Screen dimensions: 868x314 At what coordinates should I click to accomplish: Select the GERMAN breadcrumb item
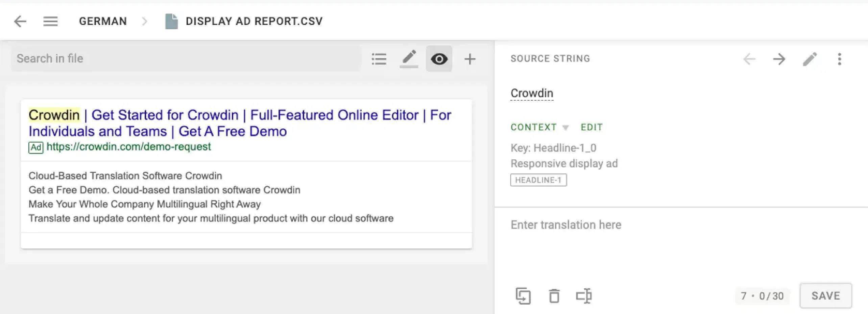[x=103, y=21]
